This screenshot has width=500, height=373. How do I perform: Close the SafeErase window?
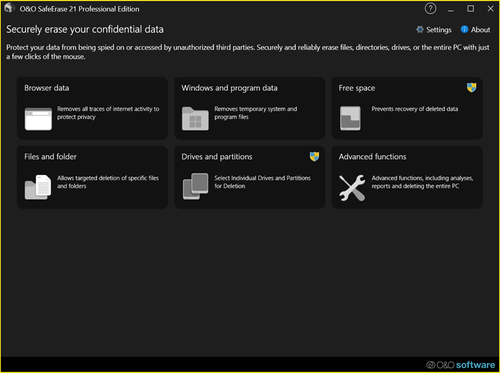(490, 9)
